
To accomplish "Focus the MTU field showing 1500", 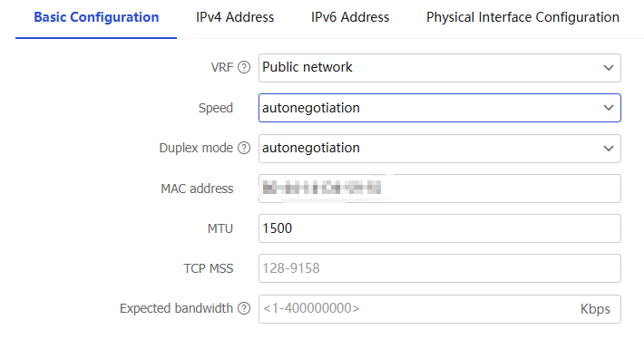I will (440, 228).
